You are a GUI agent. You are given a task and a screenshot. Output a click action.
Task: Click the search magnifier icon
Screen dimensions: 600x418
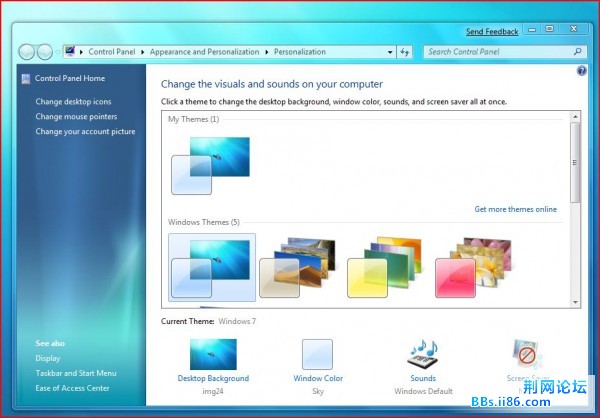point(578,51)
